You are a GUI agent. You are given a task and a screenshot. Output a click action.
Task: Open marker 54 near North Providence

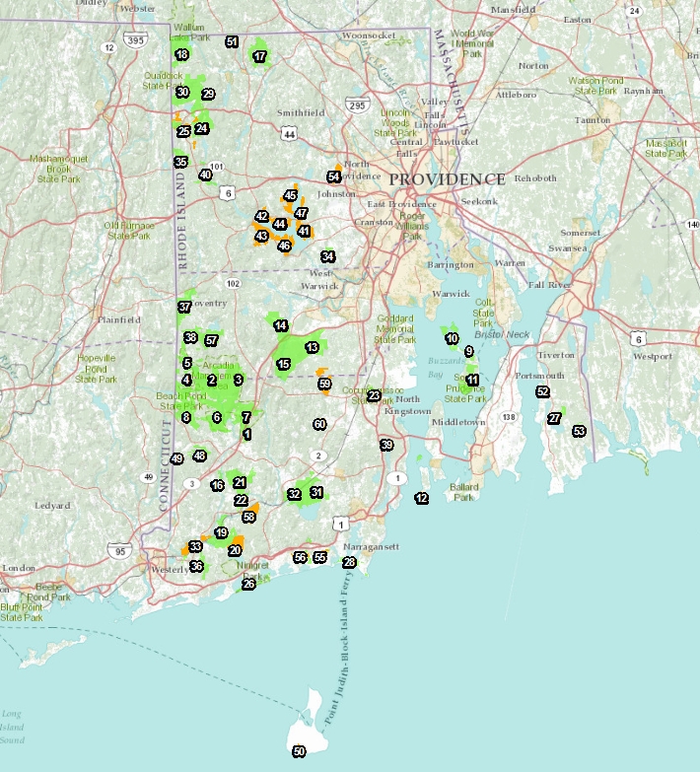coord(334,176)
